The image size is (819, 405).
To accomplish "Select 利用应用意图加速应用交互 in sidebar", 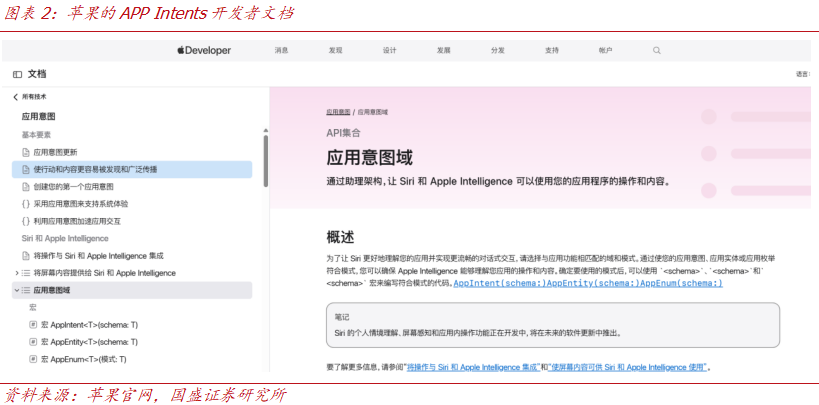I will [77, 221].
